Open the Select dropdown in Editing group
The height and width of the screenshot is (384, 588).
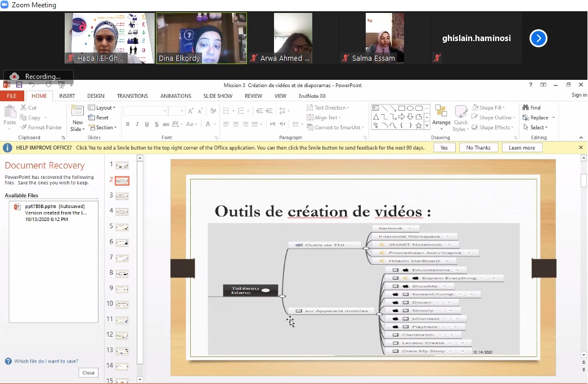coord(538,128)
